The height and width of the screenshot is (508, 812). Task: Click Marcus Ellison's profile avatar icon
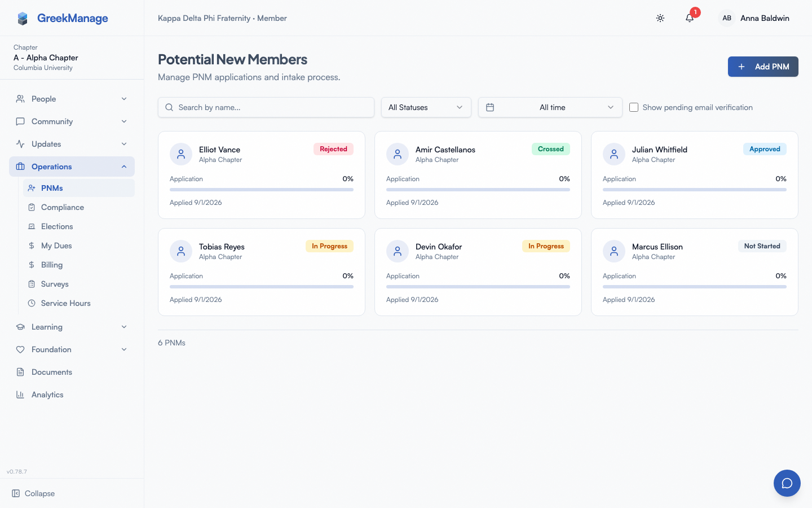614,251
